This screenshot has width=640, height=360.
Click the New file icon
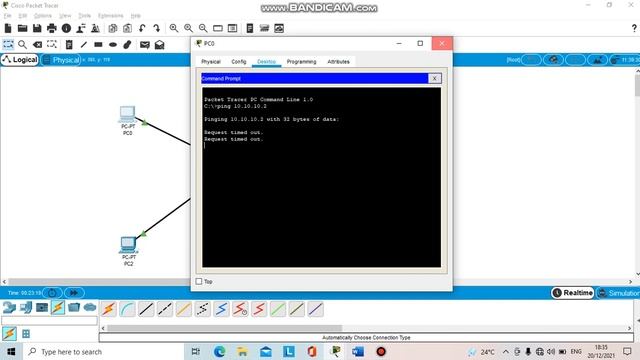[x=8, y=28]
